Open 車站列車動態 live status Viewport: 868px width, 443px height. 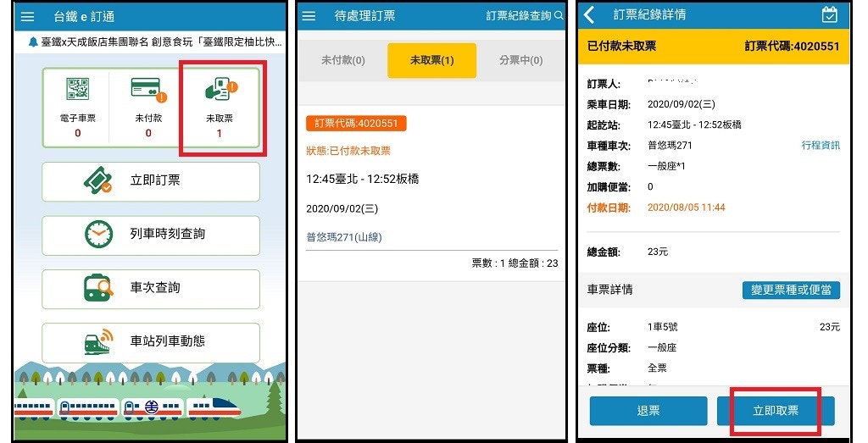(151, 343)
